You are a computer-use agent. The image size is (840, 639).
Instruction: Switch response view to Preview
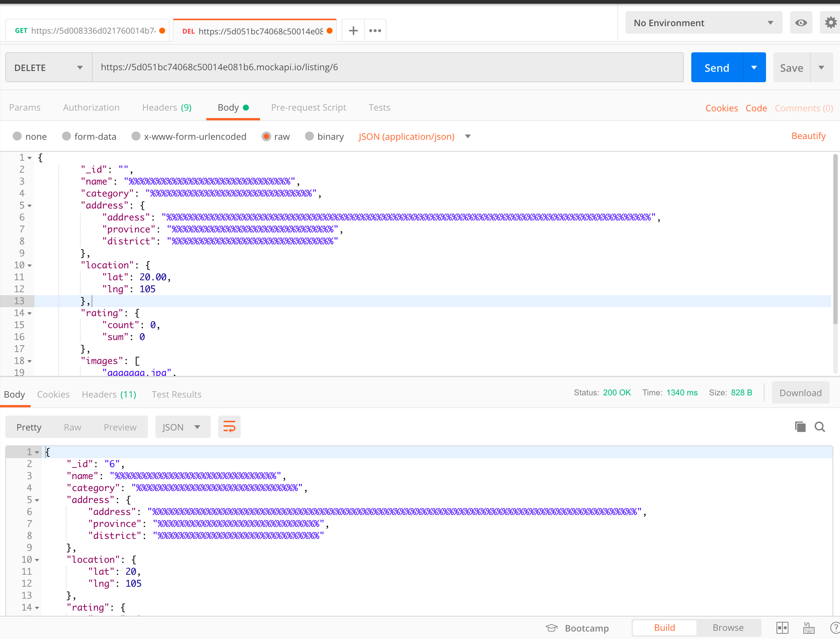120,427
